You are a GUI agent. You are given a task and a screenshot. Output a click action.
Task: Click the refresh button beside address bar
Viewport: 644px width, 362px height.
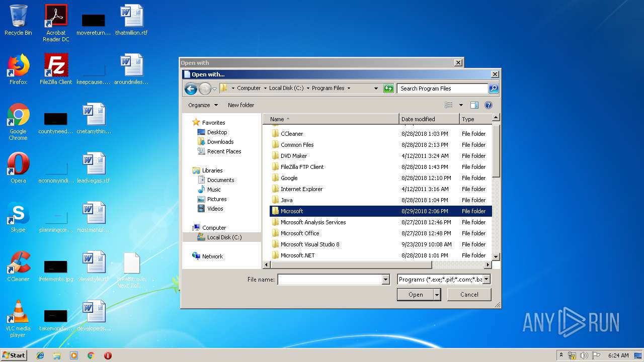click(388, 88)
